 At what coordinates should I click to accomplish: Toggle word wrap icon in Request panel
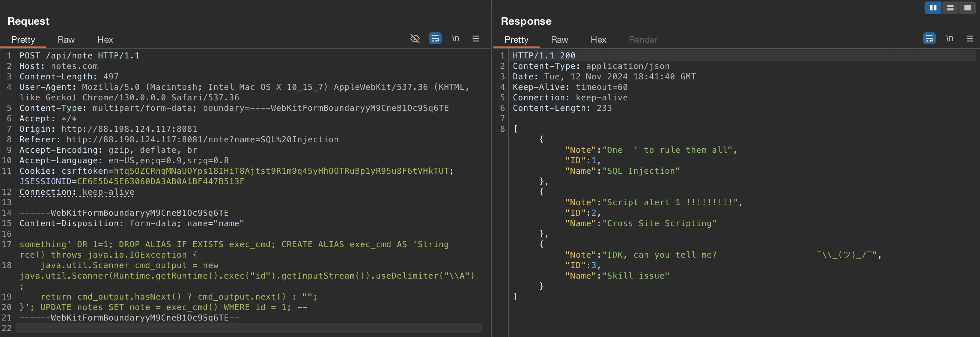435,39
